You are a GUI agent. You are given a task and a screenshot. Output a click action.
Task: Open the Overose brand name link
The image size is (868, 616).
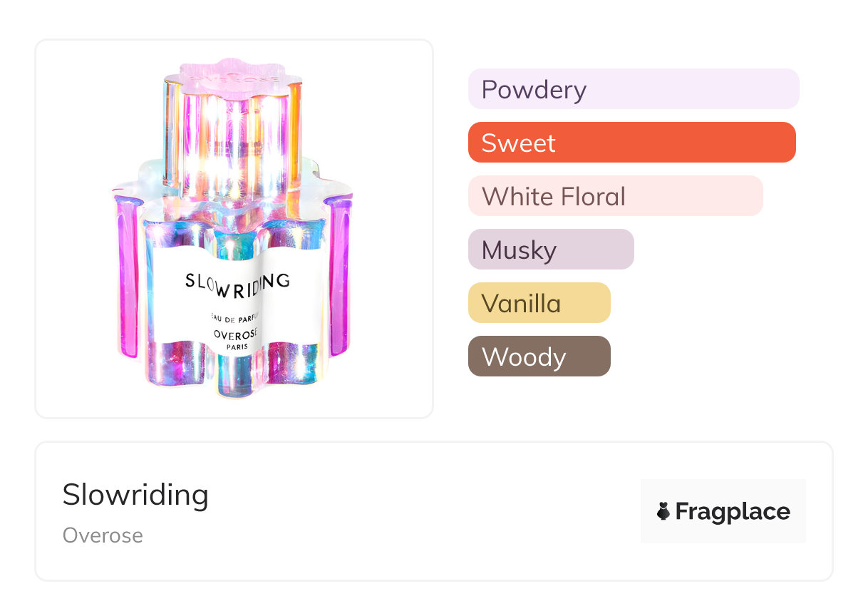[x=103, y=535]
